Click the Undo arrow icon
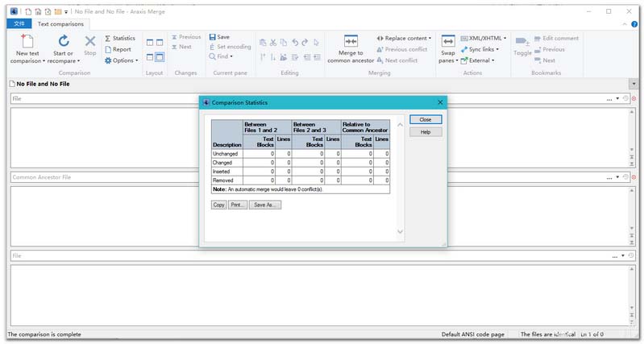Image resolution: width=644 pixels, height=344 pixels. coord(295,42)
